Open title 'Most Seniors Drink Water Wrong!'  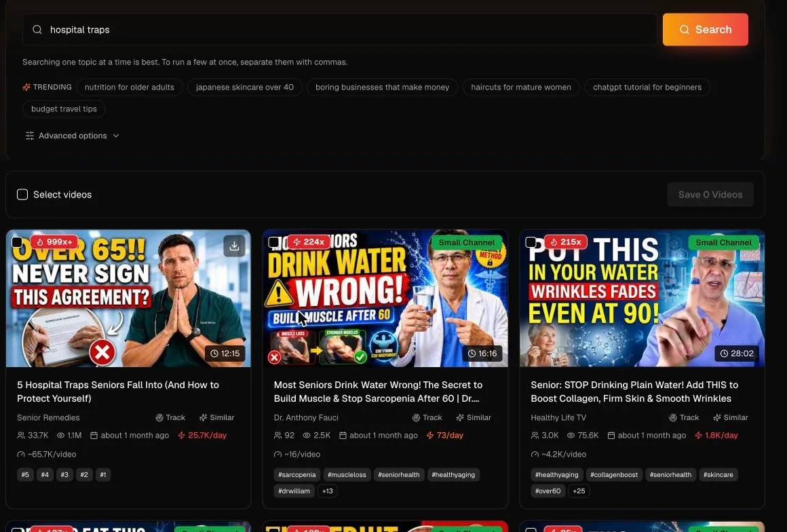[x=378, y=392]
